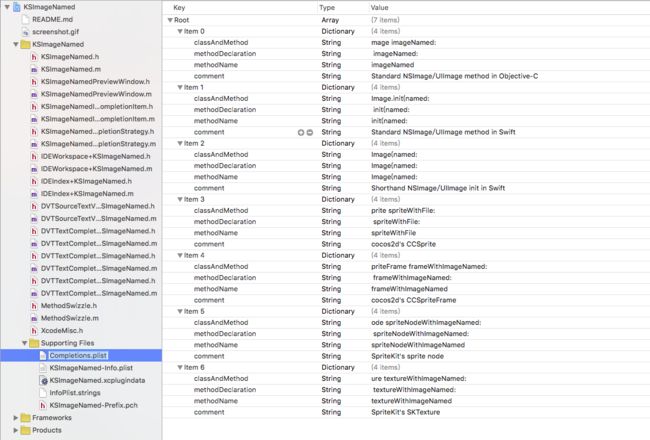The width and height of the screenshot is (650, 440).
Task: Select value 'cocos2d's CCSpriteFrame'
Action: coord(414,300)
